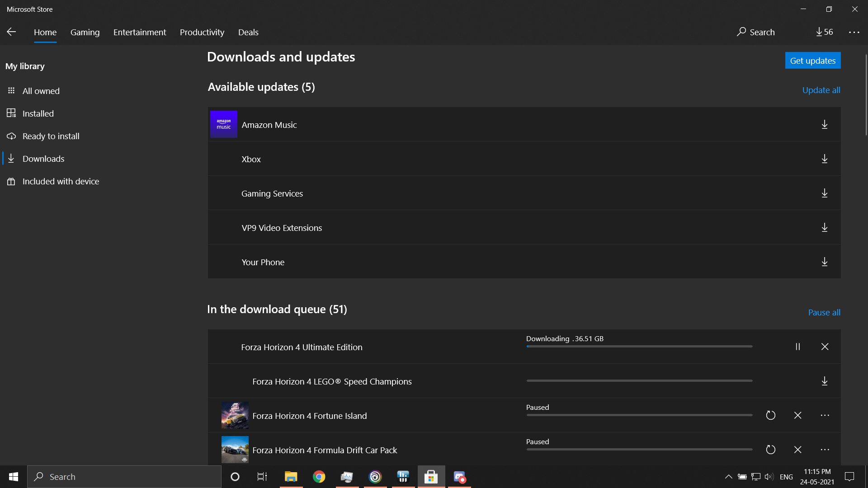Open Task View on the taskbar

[262, 477]
